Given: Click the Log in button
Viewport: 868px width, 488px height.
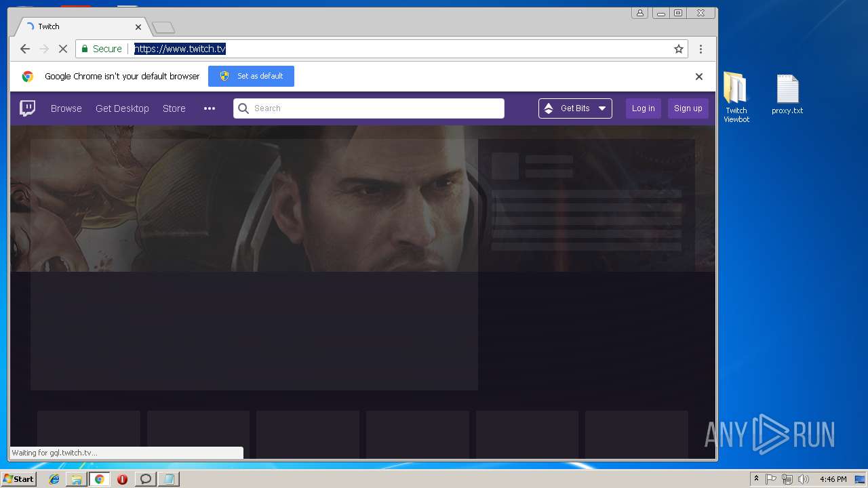Looking at the screenshot, I should pyautogui.click(x=644, y=108).
